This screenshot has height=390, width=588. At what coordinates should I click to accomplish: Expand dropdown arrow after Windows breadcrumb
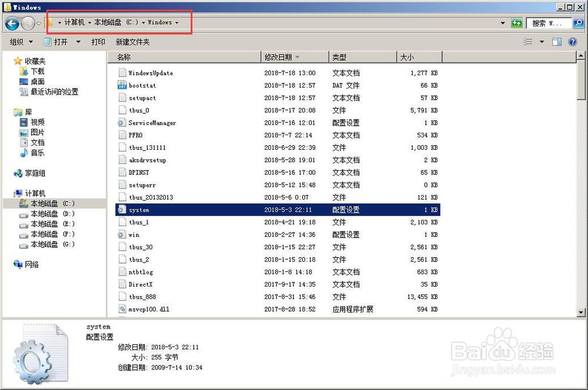(x=177, y=23)
